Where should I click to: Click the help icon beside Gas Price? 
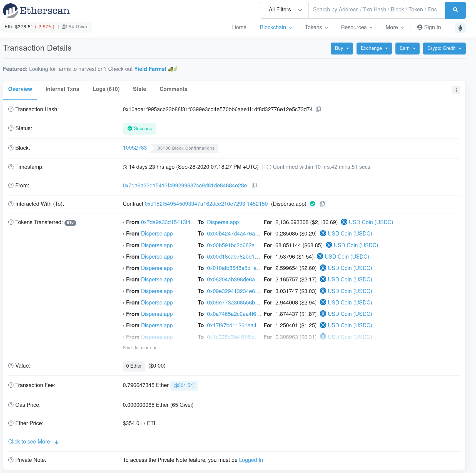[x=11, y=405]
